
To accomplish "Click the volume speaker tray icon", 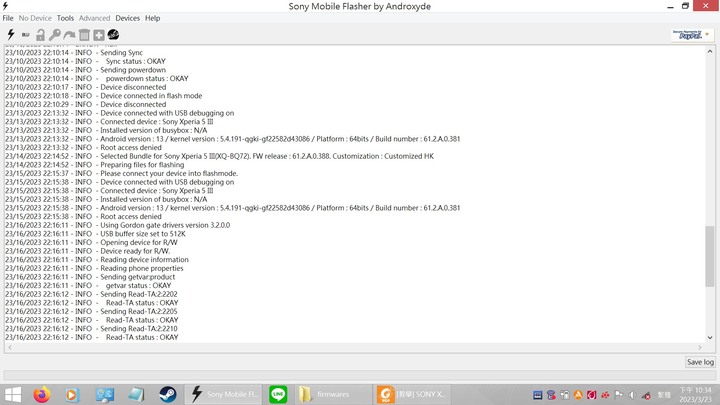I will click(632, 395).
